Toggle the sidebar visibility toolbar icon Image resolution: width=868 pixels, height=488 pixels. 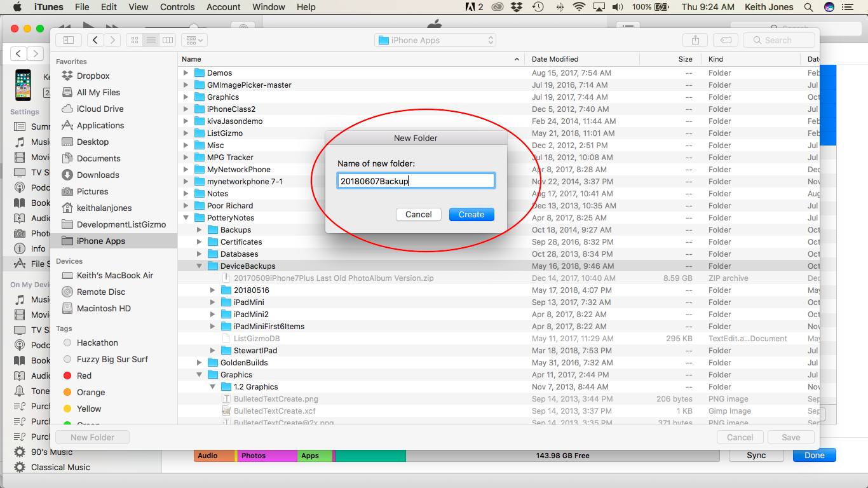(x=69, y=40)
